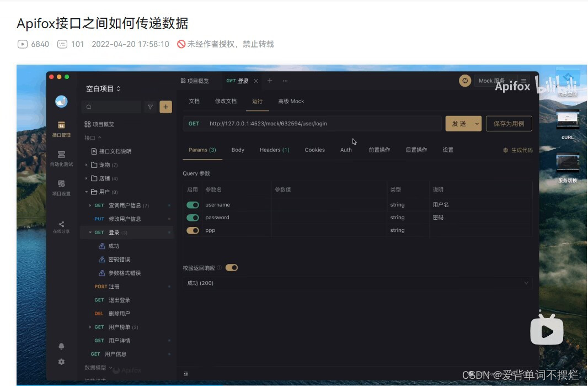Open the 项目设置 sidebar section

click(x=61, y=187)
